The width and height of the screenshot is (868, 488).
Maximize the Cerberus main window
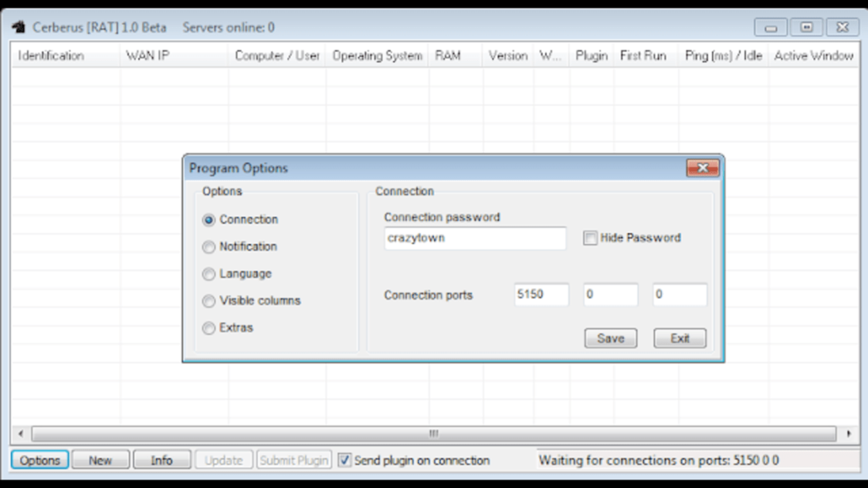click(x=807, y=27)
